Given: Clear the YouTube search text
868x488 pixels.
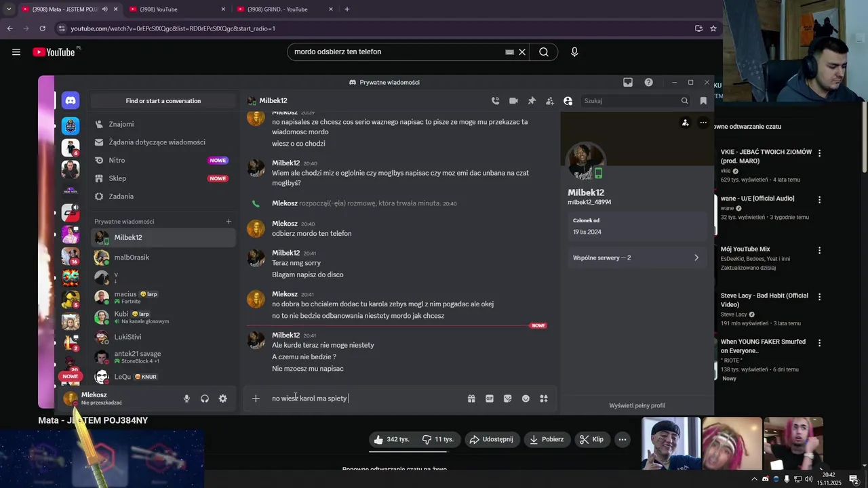Looking at the screenshot, I should 522,52.
